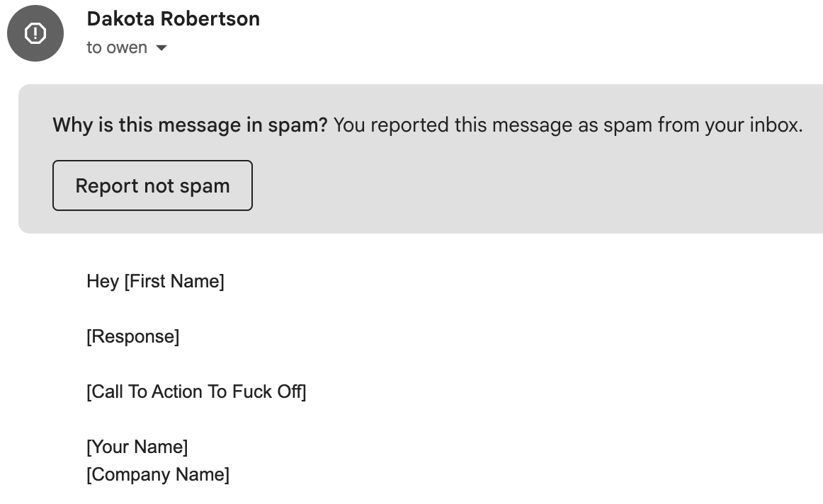The height and width of the screenshot is (504, 823).
Task: Click the 'Why is this message in spam?' heading
Action: click(x=190, y=125)
